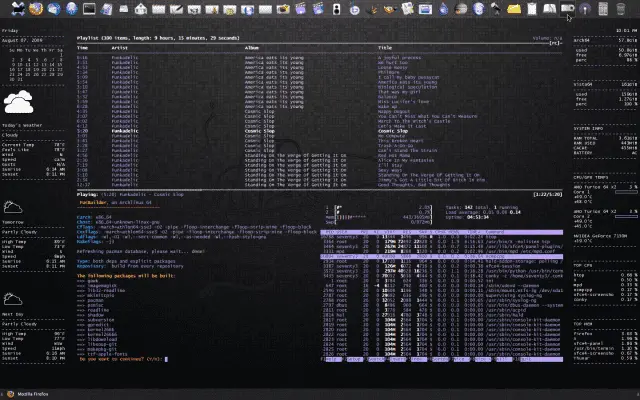Open the trash can dock icon
Screen dimensions: 640x400
[620, 9]
